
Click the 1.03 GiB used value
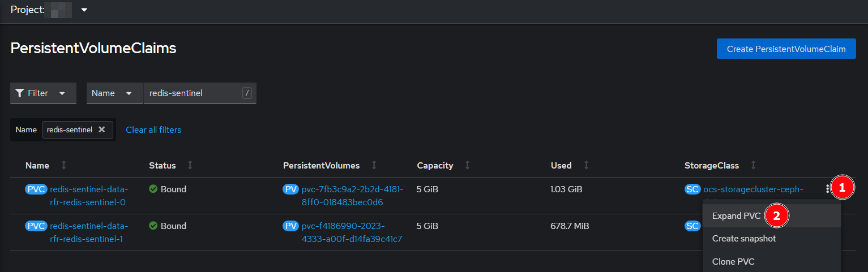coord(567,189)
